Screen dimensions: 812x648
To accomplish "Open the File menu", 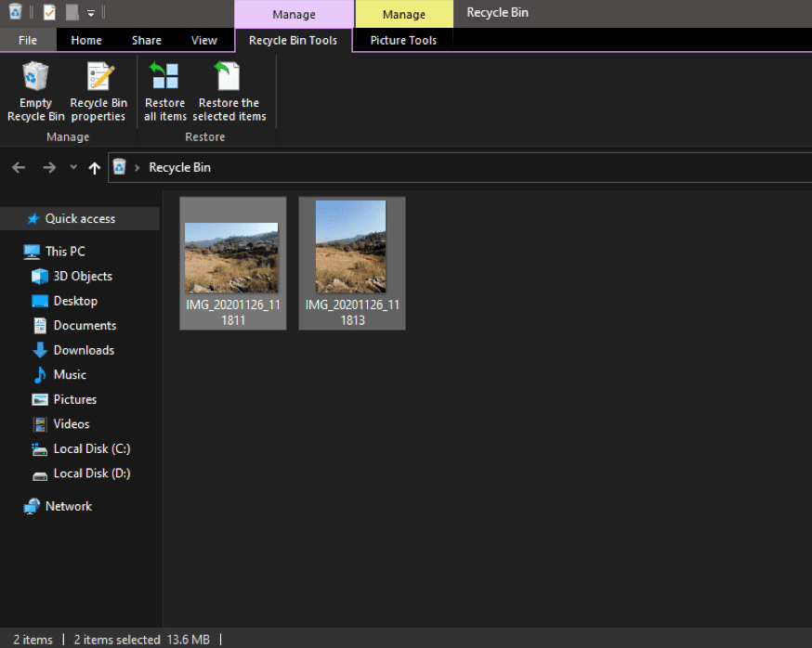I will point(28,40).
